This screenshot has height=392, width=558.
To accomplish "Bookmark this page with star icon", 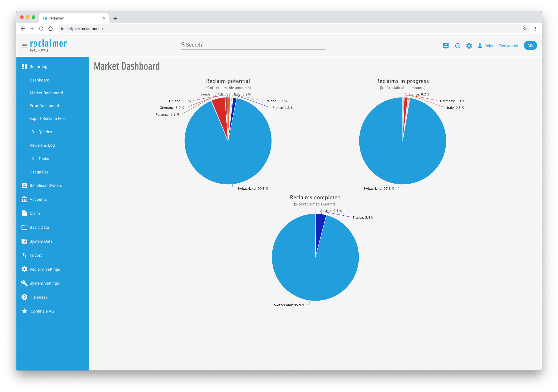I will (525, 29).
